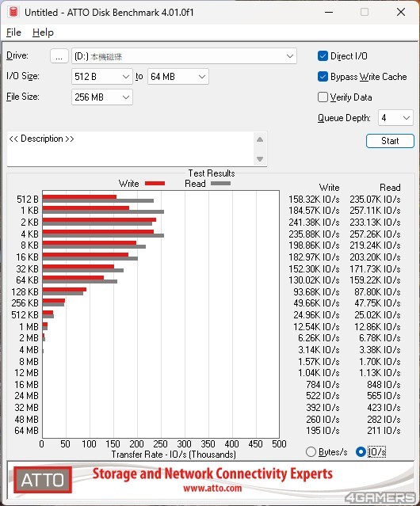Image resolution: width=420 pixels, height=506 pixels.
Task: Maximize the ATTO Disk Benchmark window
Action: click(365, 12)
